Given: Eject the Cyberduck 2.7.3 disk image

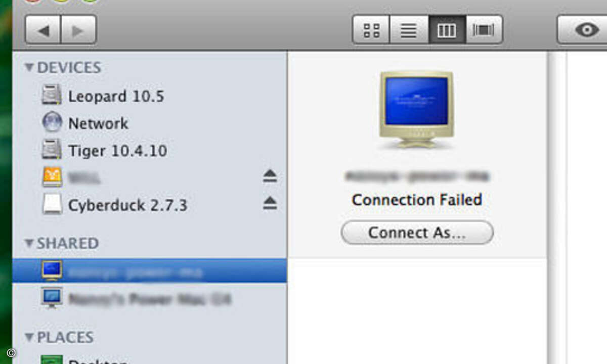Looking at the screenshot, I should point(270,203).
